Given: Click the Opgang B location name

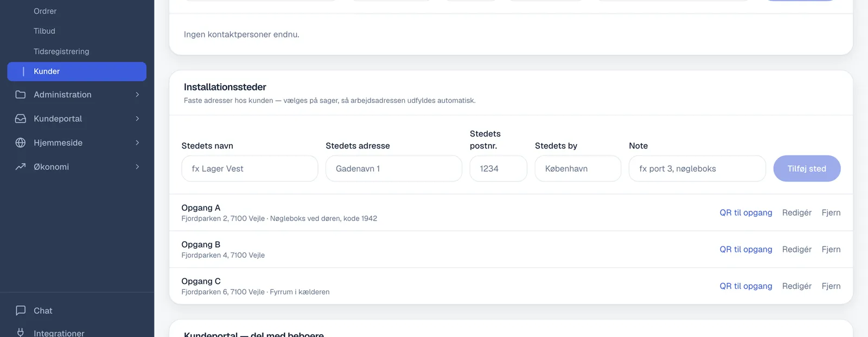Looking at the screenshot, I should pyautogui.click(x=201, y=245).
